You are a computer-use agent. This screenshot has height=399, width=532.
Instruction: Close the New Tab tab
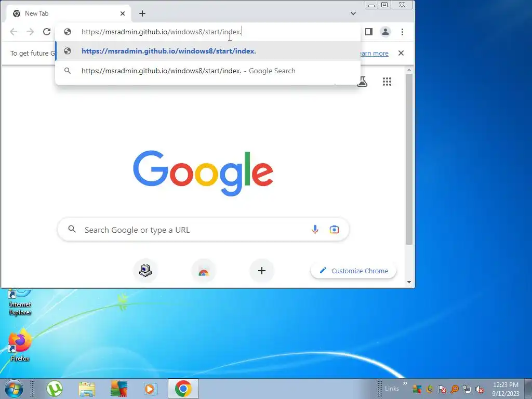tap(123, 14)
